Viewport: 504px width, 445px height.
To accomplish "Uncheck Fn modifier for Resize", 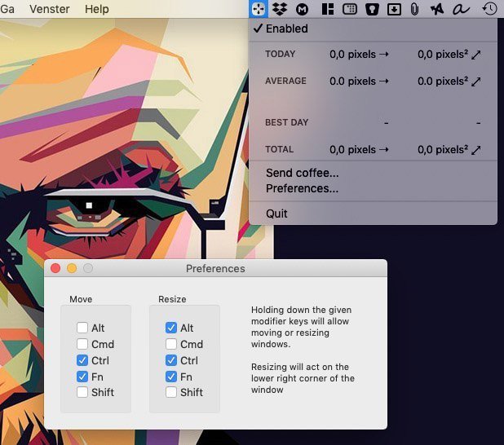I will tap(171, 377).
